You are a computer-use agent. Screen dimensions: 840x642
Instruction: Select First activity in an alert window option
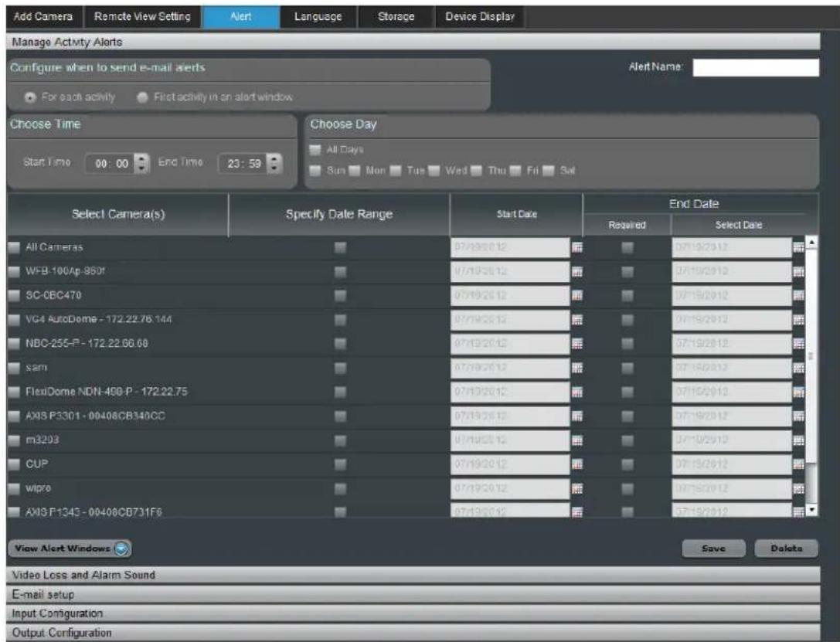pyautogui.click(x=142, y=97)
